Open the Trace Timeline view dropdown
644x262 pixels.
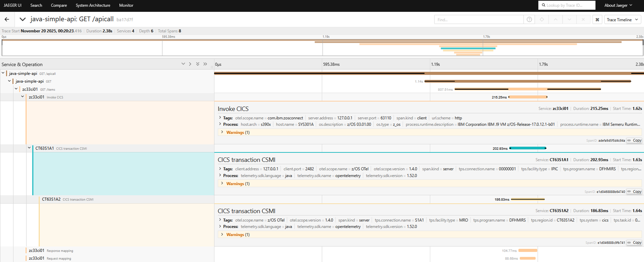click(x=622, y=20)
